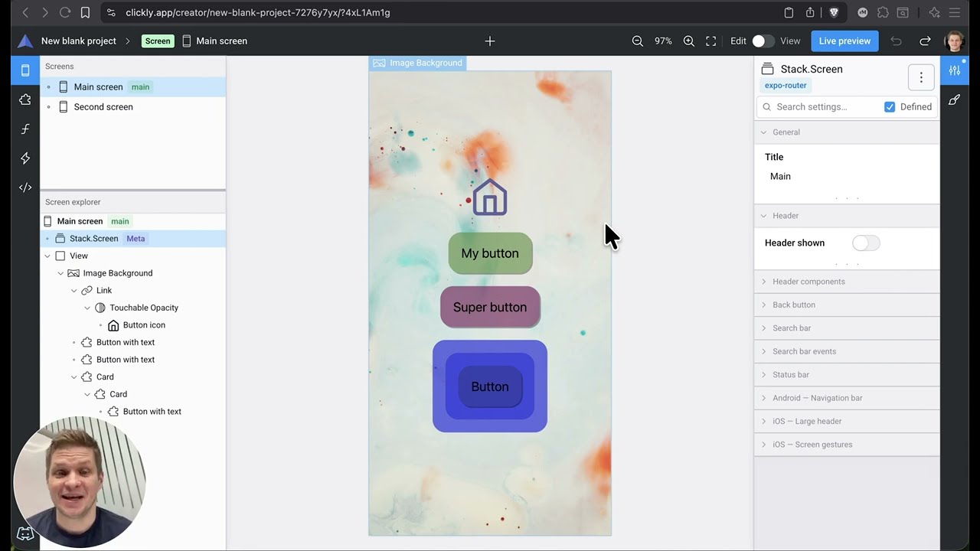The image size is (980, 551).
Task: Open the settings sliders tab on right edge
Action: click(955, 70)
